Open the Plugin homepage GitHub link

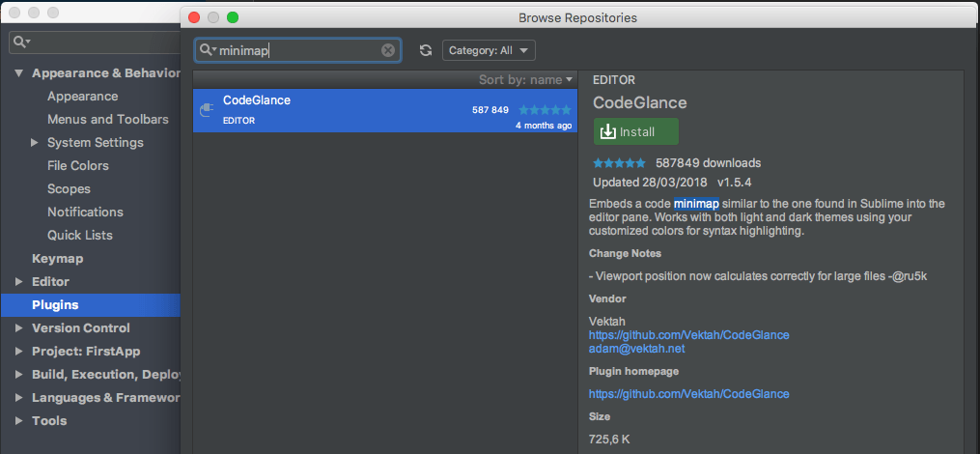[x=688, y=394]
